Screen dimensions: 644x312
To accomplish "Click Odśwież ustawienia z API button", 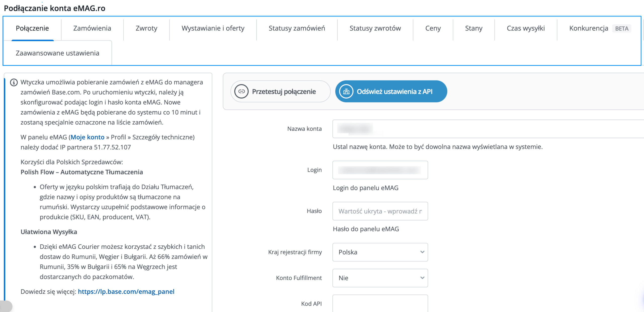I will [391, 92].
